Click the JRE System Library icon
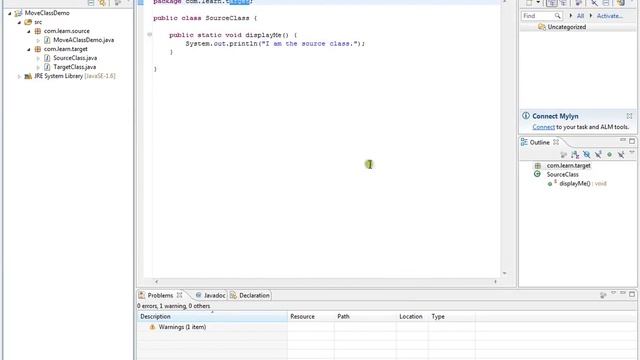This screenshot has width=640, height=360. (28, 76)
